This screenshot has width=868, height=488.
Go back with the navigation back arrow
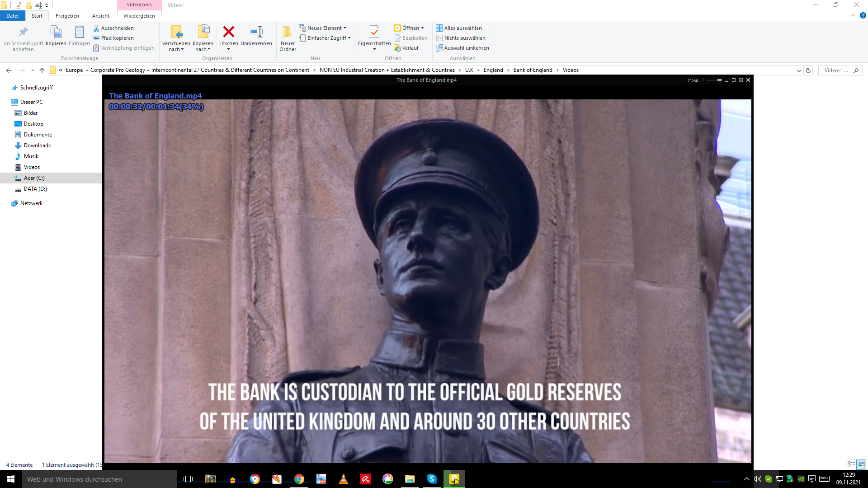pos(9,70)
